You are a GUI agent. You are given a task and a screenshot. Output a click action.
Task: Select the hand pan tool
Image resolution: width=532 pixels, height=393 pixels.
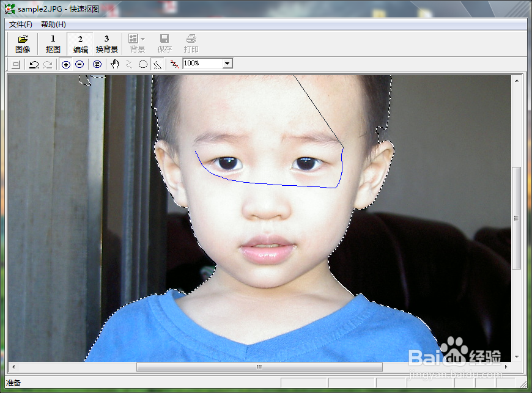click(115, 64)
